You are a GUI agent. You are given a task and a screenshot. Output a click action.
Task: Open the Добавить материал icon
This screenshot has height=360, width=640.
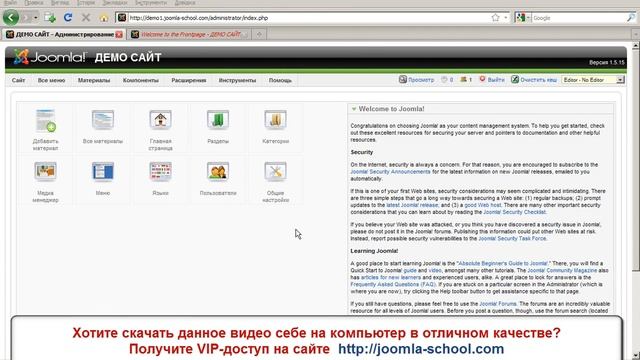[x=45, y=129]
